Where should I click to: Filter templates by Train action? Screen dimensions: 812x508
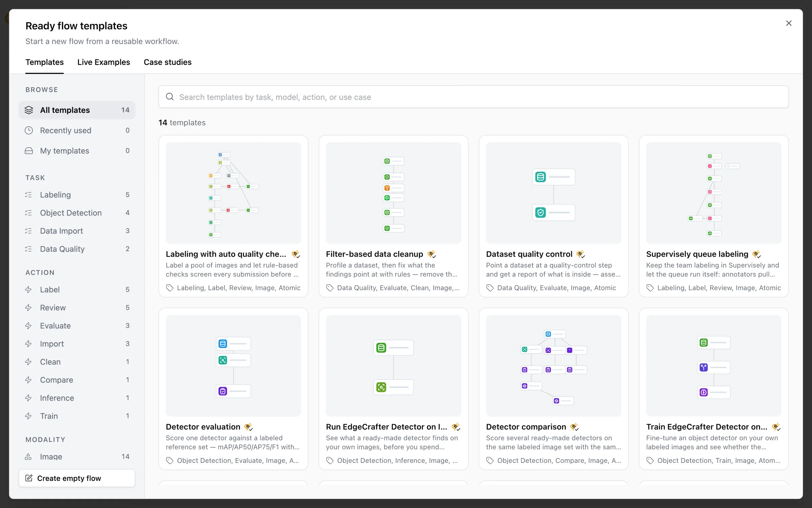(x=77, y=416)
